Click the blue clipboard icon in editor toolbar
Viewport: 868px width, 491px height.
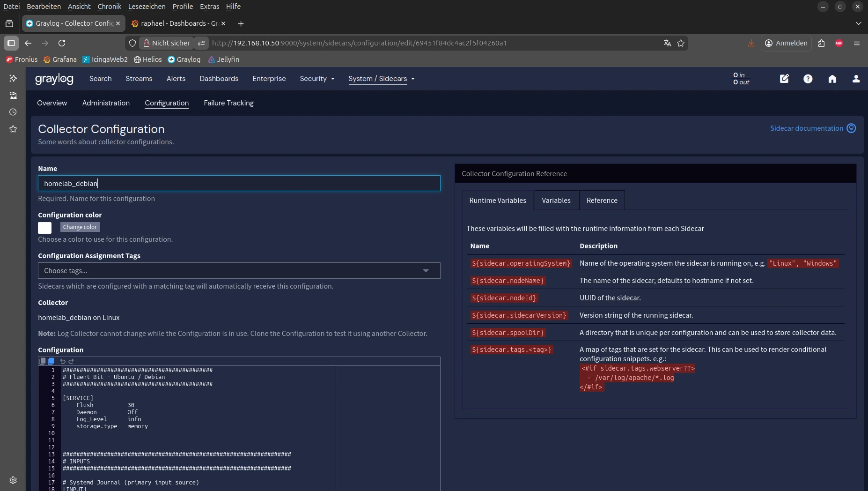coord(51,361)
